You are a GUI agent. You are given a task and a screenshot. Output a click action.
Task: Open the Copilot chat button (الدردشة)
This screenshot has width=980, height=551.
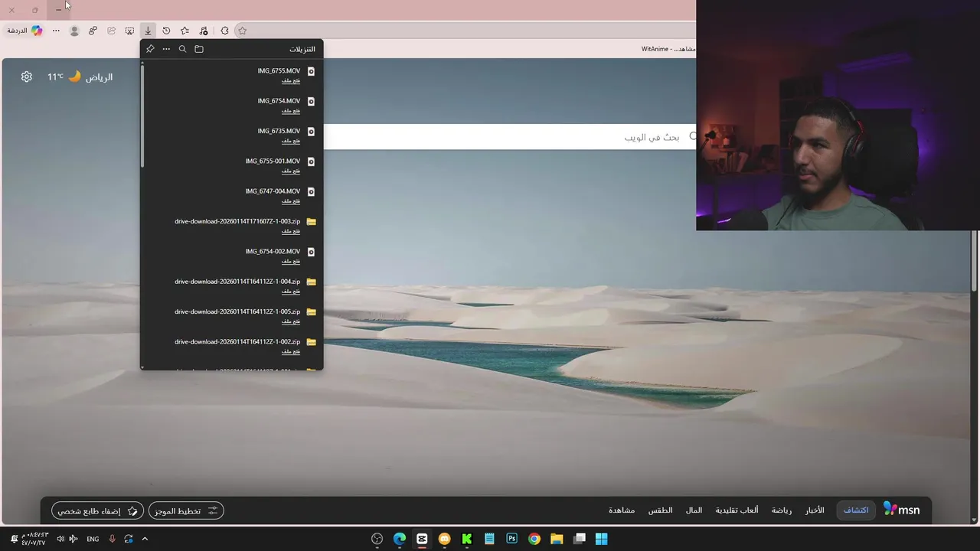click(24, 31)
